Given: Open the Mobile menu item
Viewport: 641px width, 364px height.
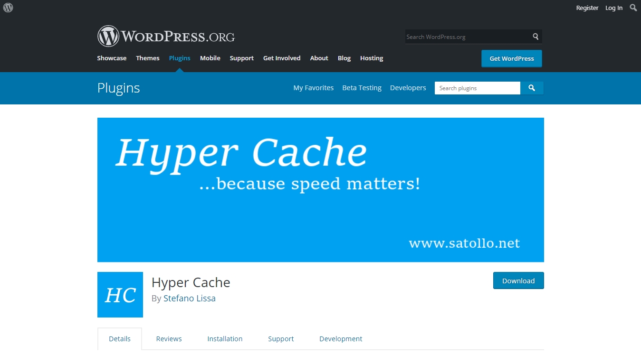Looking at the screenshot, I should pos(210,58).
